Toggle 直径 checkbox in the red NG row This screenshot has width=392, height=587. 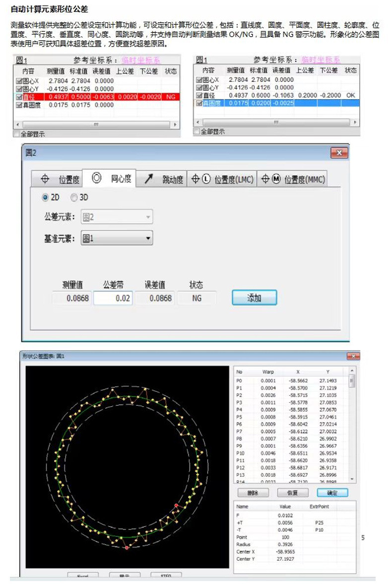point(19,97)
